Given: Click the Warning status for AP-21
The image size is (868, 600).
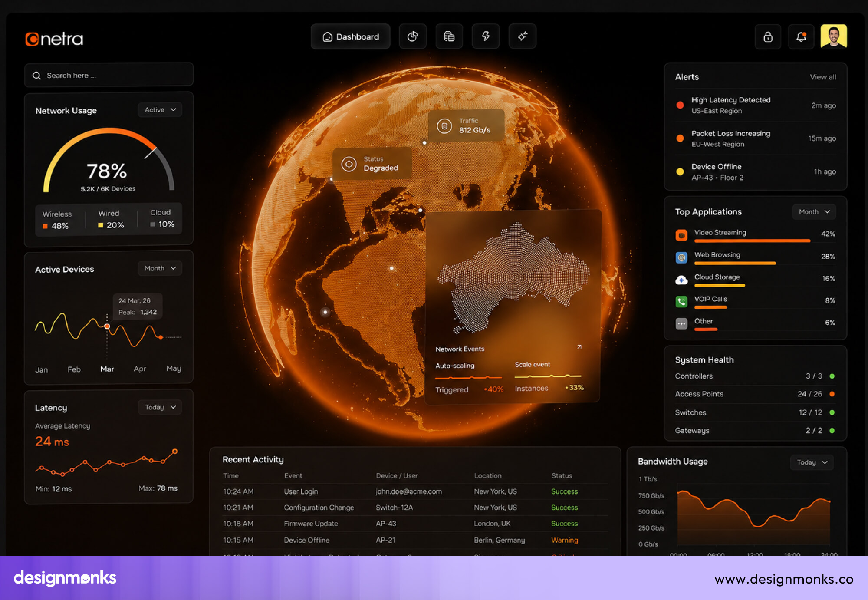Looking at the screenshot, I should 565,540.
